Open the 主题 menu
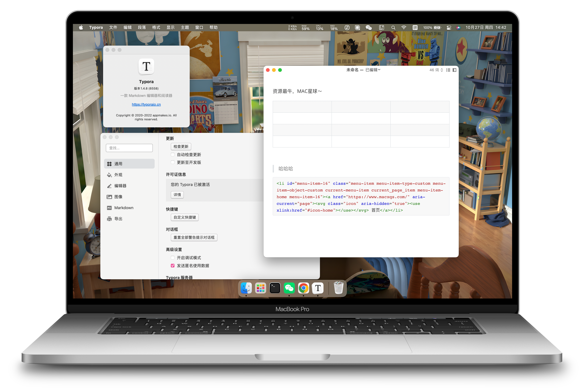The height and width of the screenshot is (392, 585). (185, 27)
